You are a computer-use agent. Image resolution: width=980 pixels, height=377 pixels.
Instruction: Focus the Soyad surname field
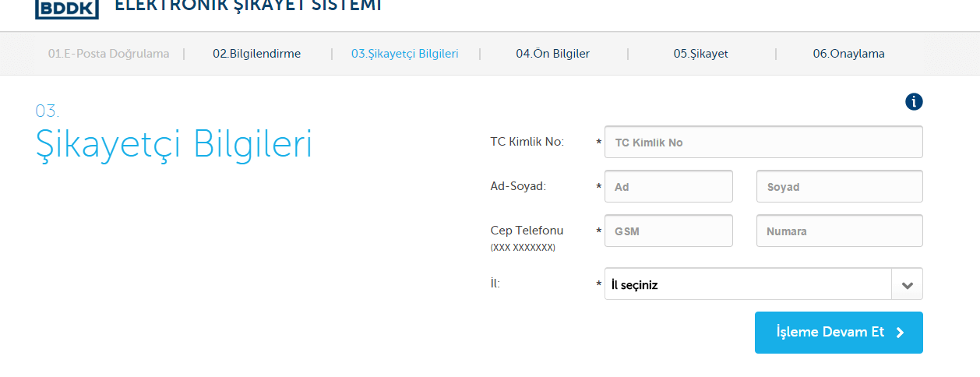[x=840, y=187]
